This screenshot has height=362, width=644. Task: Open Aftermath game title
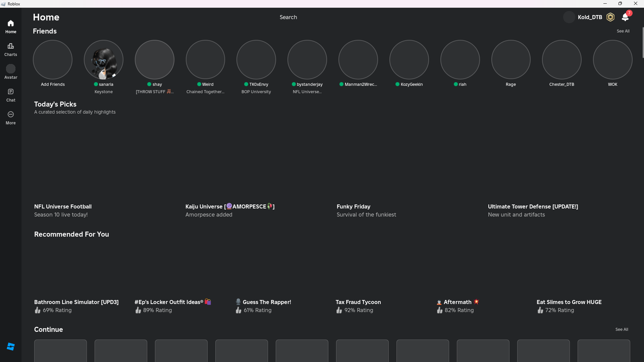point(458,302)
